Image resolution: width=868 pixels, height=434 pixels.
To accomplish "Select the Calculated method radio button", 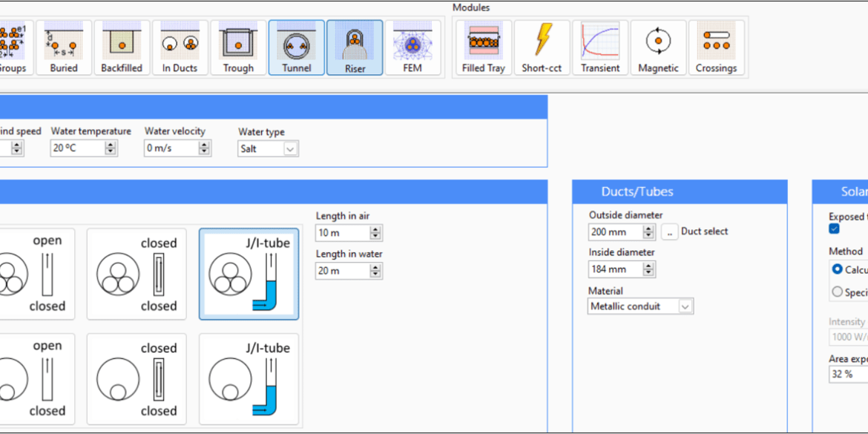I will tap(838, 270).
